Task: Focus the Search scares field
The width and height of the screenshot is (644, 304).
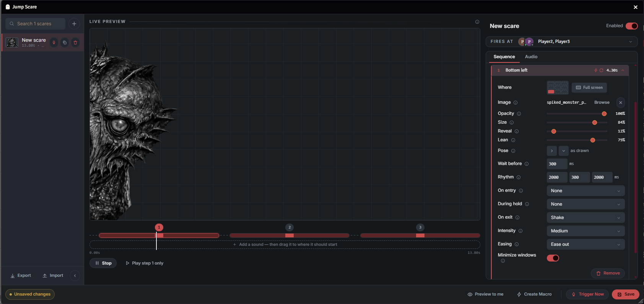Action: point(36,24)
